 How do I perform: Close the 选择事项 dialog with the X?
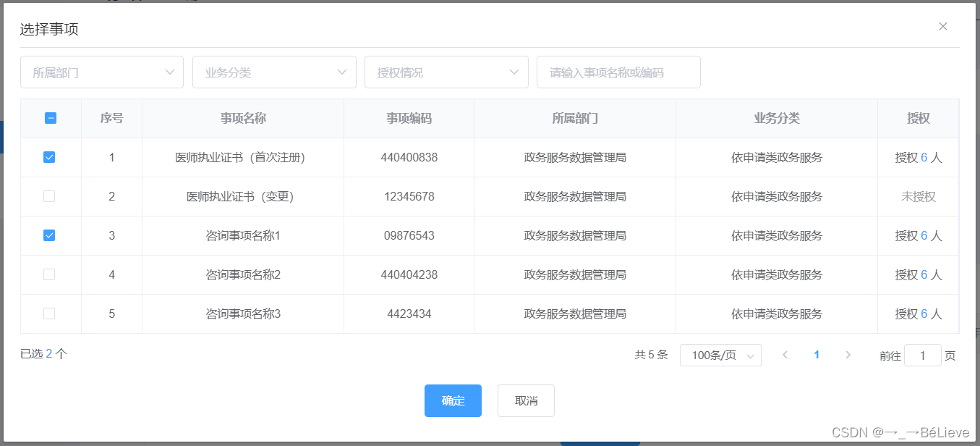(942, 26)
